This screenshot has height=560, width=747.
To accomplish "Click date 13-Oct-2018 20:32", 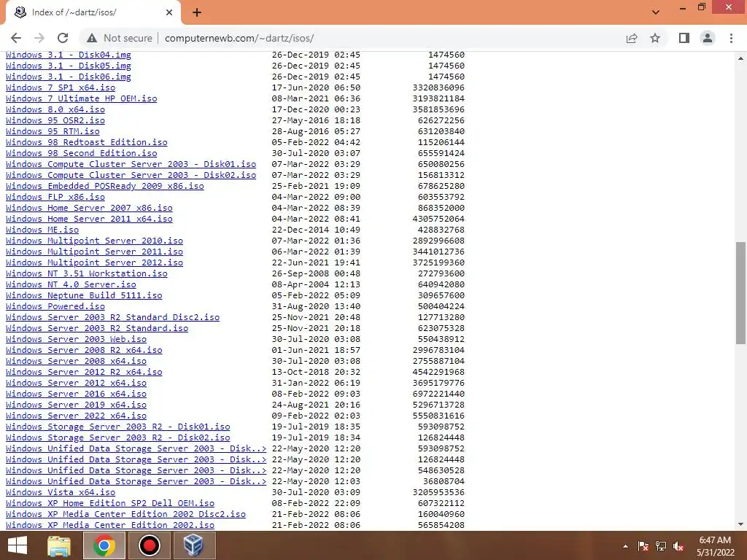I will point(316,373).
